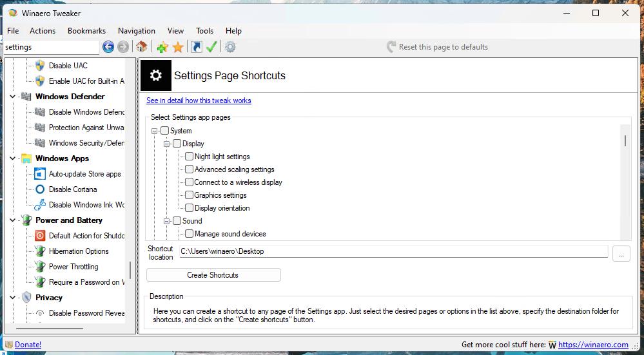
Task: Tick the Manage sound devices checkbox
Action: point(189,234)
